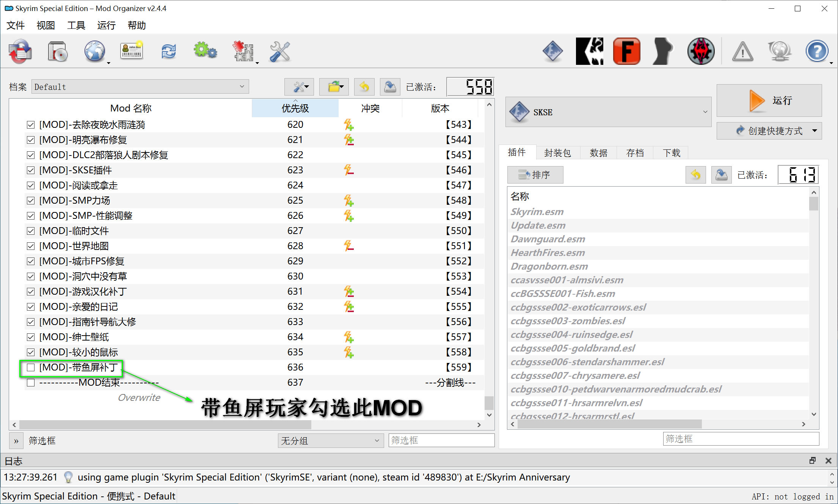Switch to the 存档 tab

(635, 152)
